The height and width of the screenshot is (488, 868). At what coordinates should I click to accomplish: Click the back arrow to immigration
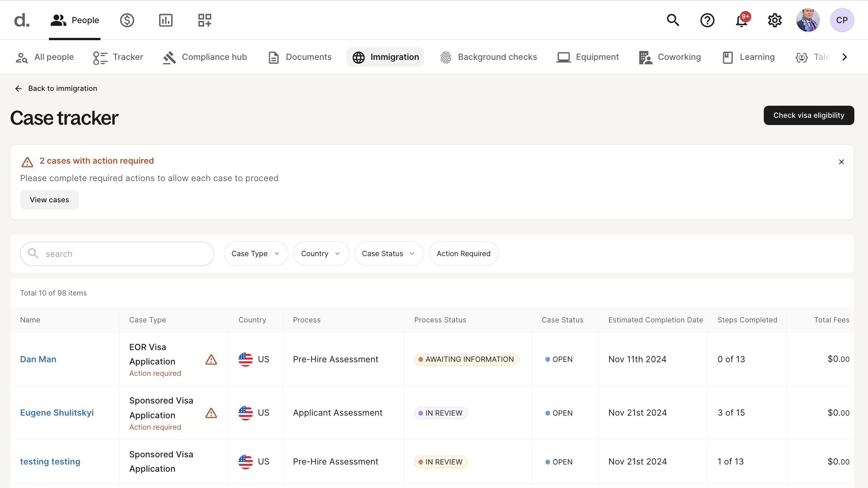[19, 88]
